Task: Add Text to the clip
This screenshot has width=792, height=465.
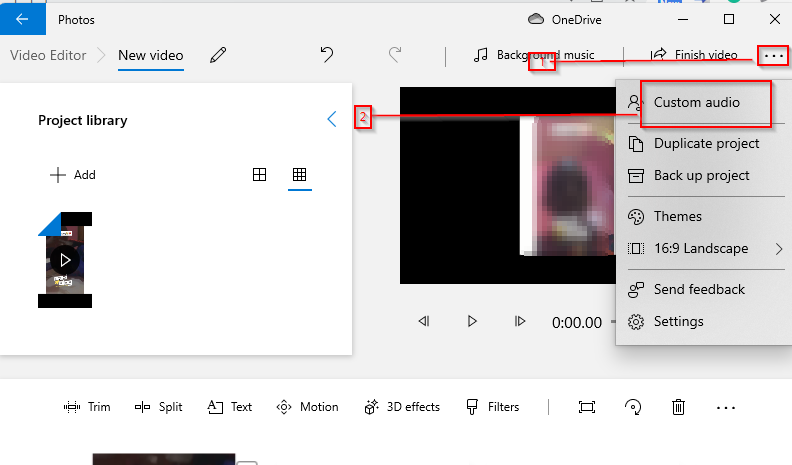Action: click(x=230, y=407)
